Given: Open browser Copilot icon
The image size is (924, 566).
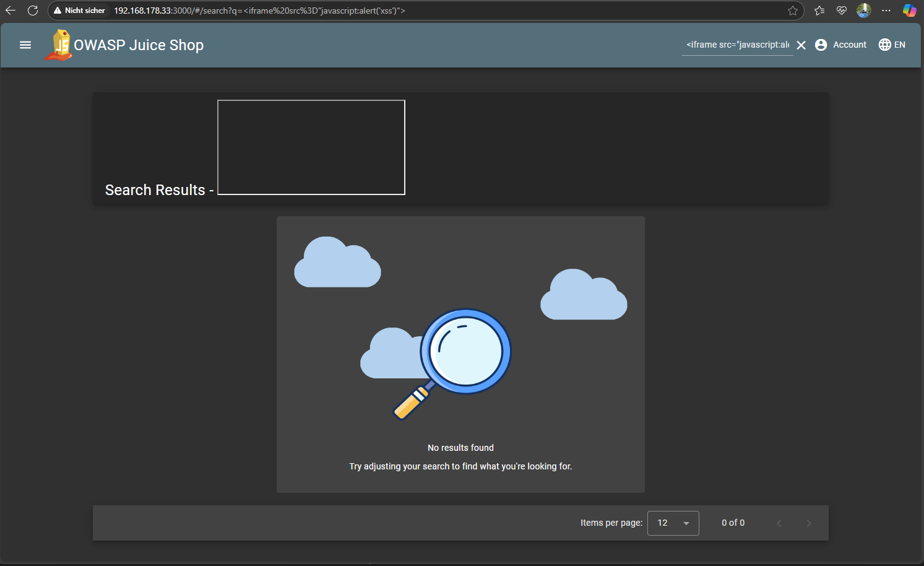Looking at the screenshot, I should (909, 10).
